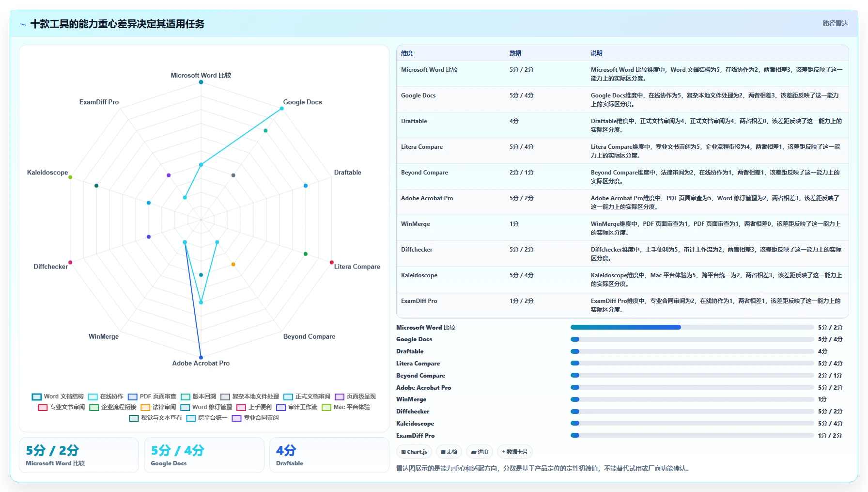868x492 pixels.
Task: Click the Beyond Compare progress bar
Action: (692, 375)
